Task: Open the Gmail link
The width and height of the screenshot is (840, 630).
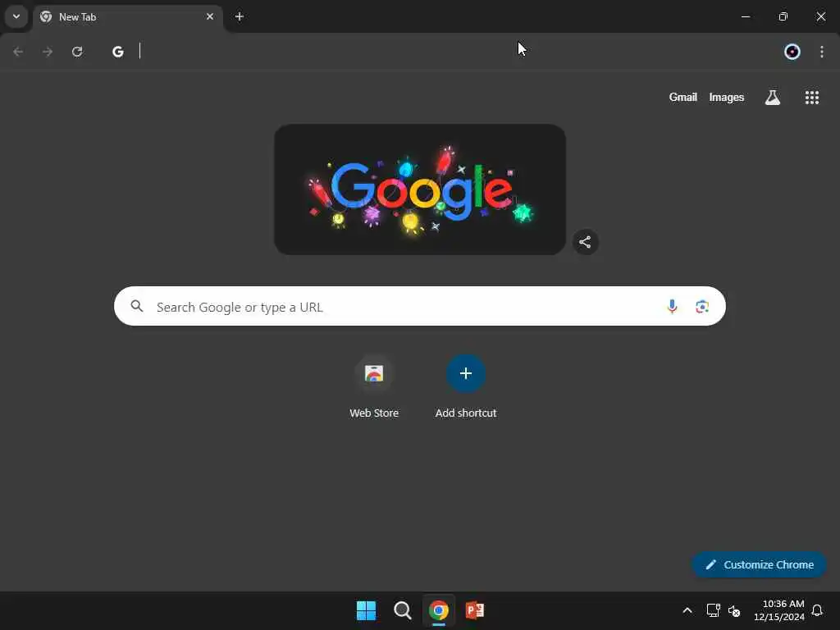Action: pos(683,97)
